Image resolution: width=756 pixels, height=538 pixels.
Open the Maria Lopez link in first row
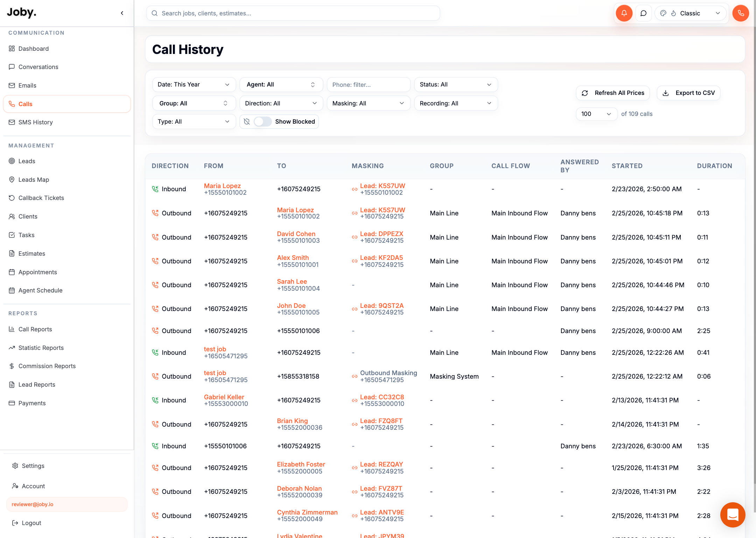(222, 186)
